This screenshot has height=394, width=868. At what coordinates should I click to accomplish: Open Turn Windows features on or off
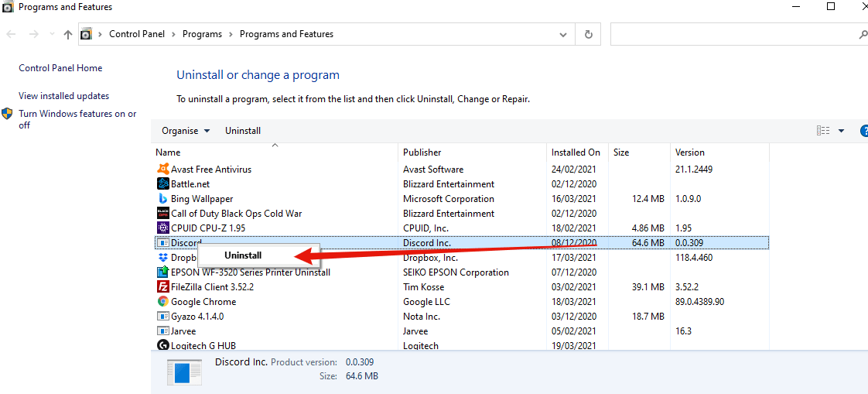(x=77, y=119)
